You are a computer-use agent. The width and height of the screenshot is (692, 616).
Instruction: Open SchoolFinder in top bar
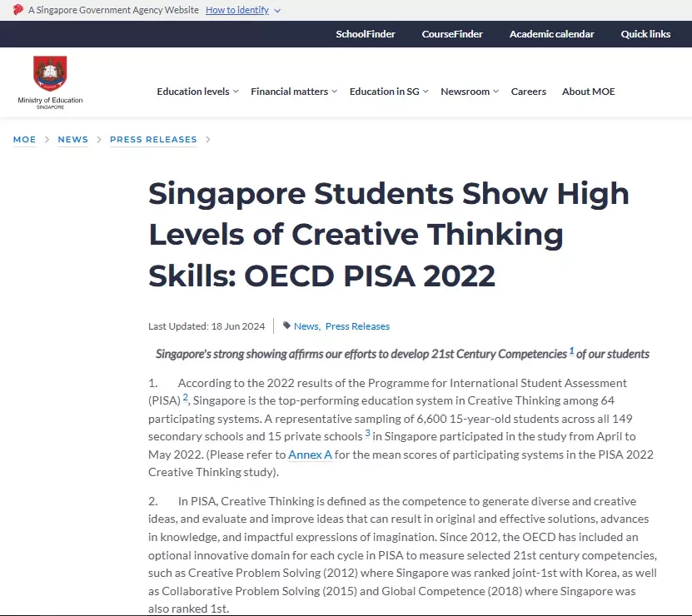(366, 34)
